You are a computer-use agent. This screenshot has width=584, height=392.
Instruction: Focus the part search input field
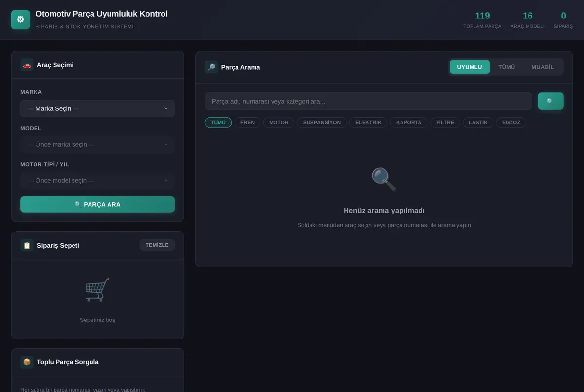tap(368, 101)
